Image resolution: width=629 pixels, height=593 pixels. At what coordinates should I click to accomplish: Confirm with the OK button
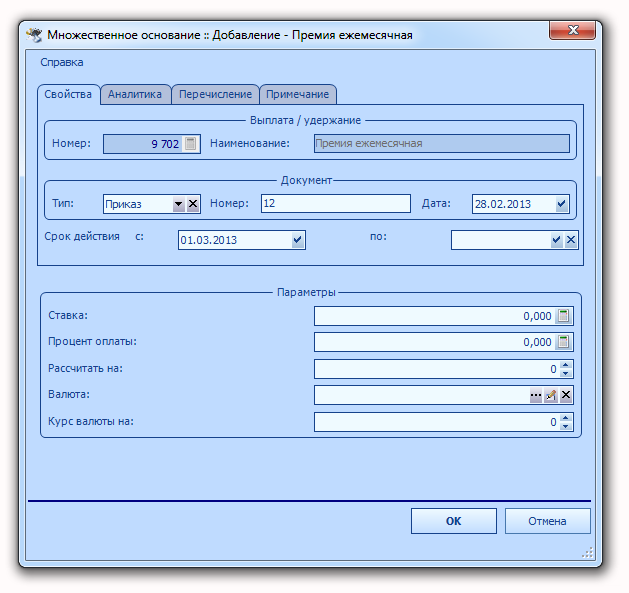pyautogui.click(x=454, y=521)
